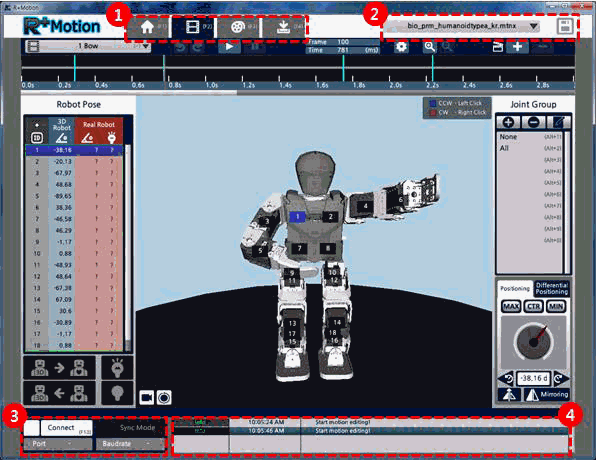
Task: Select the Differential Positioning mode
Action: tap(552, 289)
